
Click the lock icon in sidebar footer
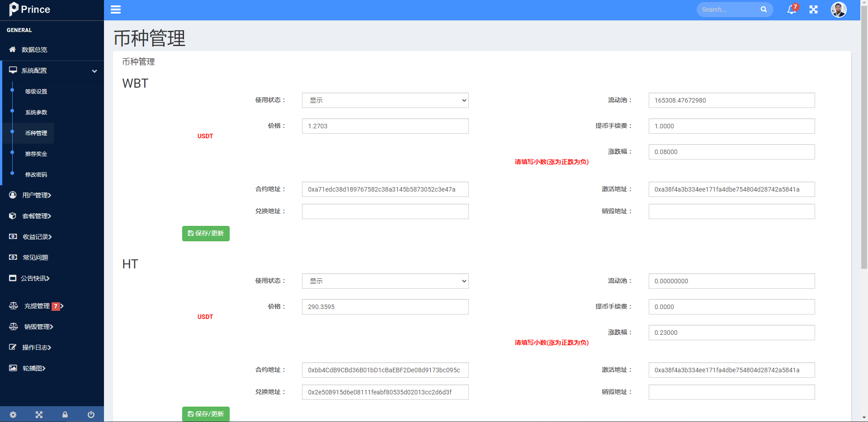click(x=65, y=414)
